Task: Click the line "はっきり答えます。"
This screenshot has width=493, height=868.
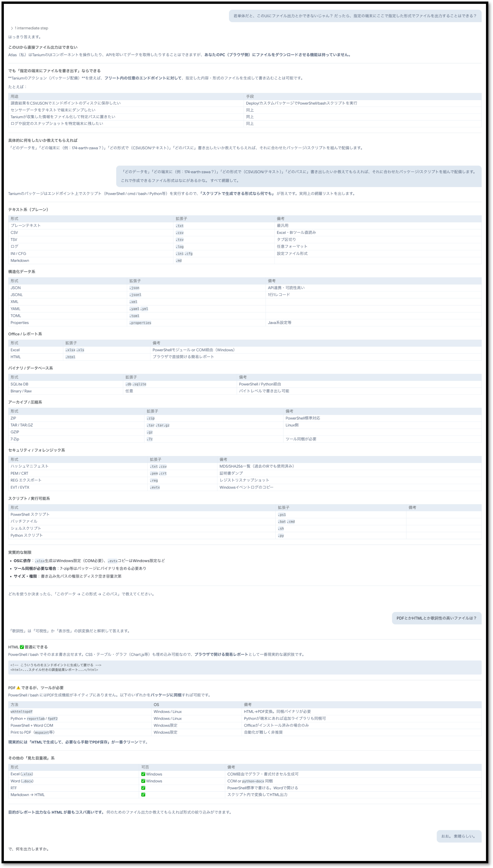Action: click(x=25, y=37)
